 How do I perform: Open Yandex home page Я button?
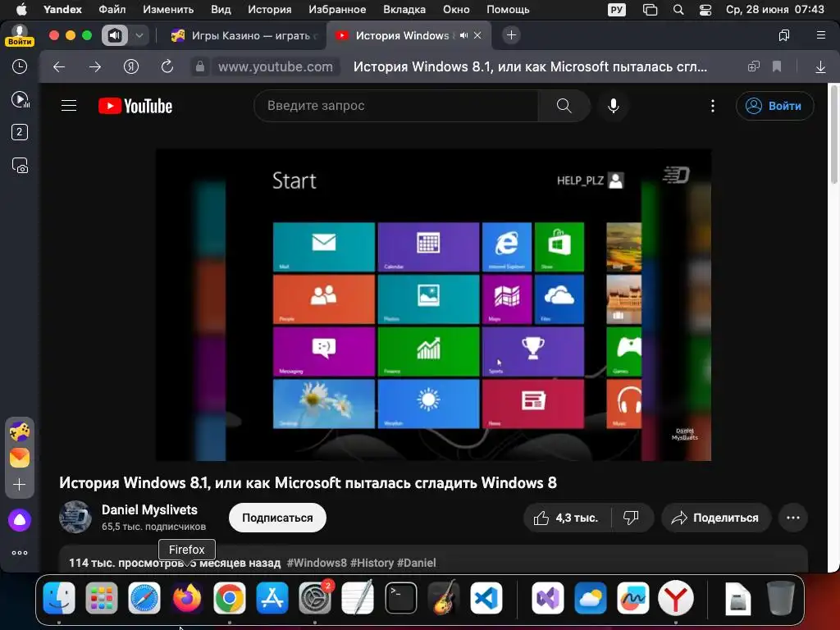click(131, 66)
